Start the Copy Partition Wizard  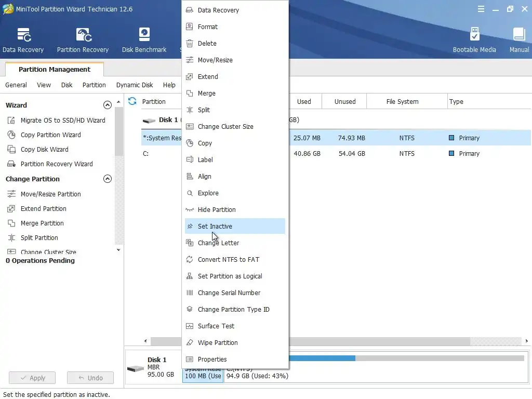coord(45,135)
